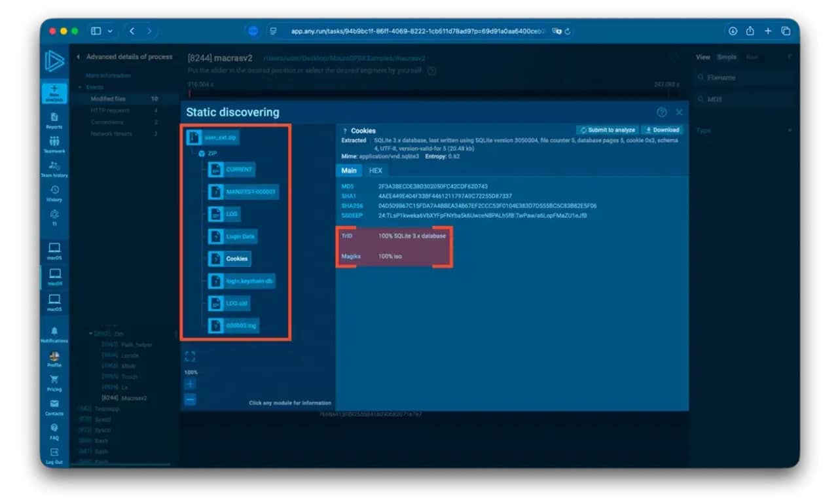Image resolution: width=838 pixels, height=504 pixels.
Task: Switch the file view from Simple to Raw
Action: coord(752,57)
